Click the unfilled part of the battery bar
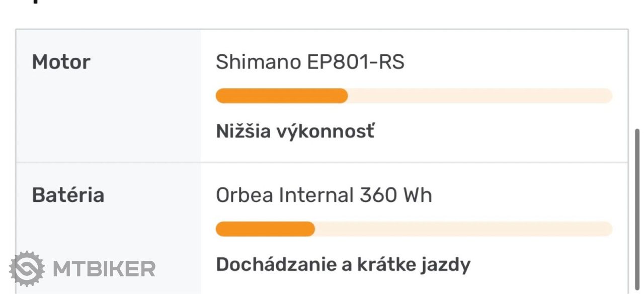 pyautogui.click(x=463, y=229)
